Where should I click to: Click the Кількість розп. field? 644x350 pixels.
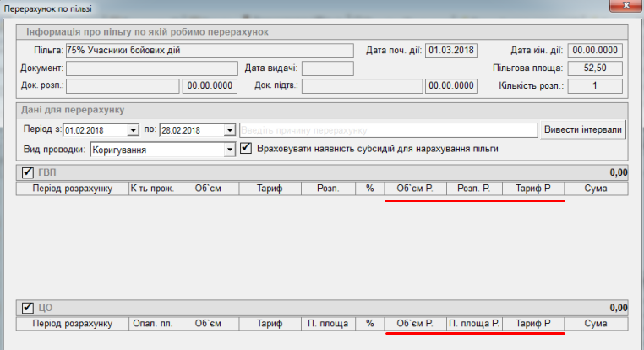[x=595, y=85]
